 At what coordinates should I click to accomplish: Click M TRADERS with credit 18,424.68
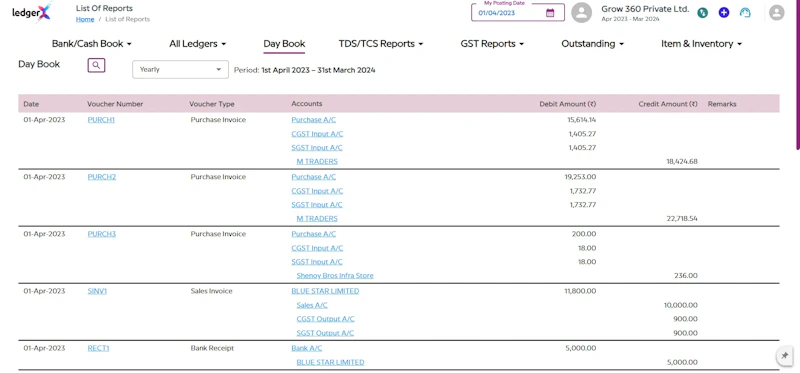(x=317, y=162)
